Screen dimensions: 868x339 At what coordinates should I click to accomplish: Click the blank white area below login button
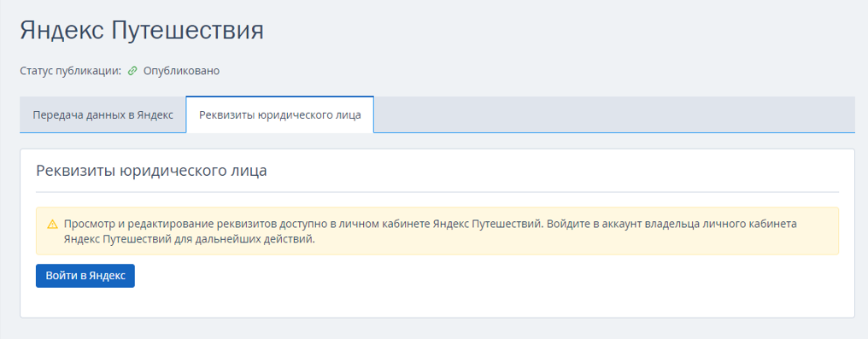click(437, 302)
